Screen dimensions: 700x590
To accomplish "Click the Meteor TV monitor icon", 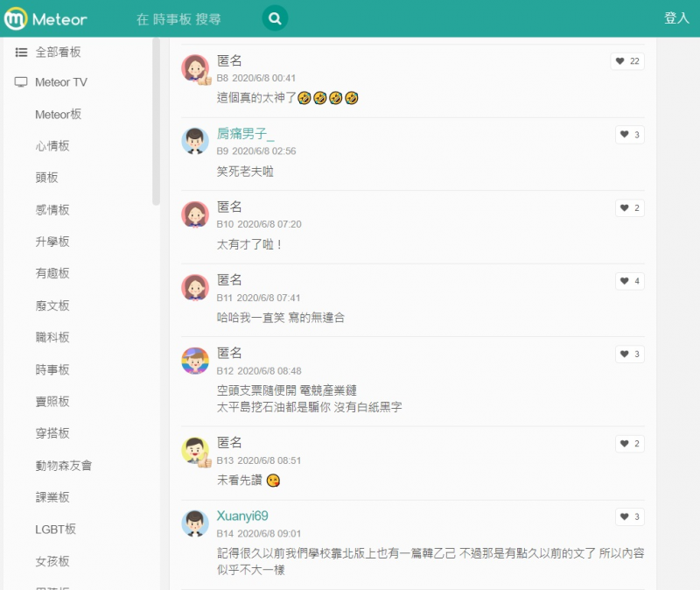I will [x=21, y=82].
